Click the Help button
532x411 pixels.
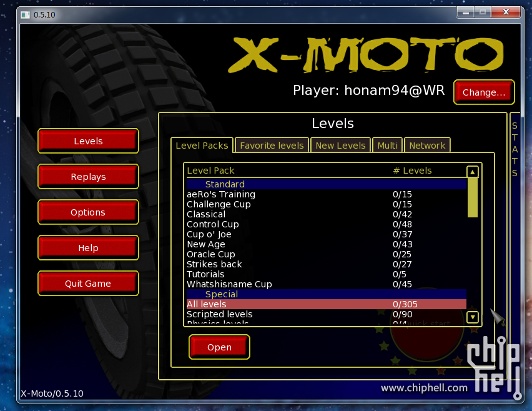click(88, 248)
